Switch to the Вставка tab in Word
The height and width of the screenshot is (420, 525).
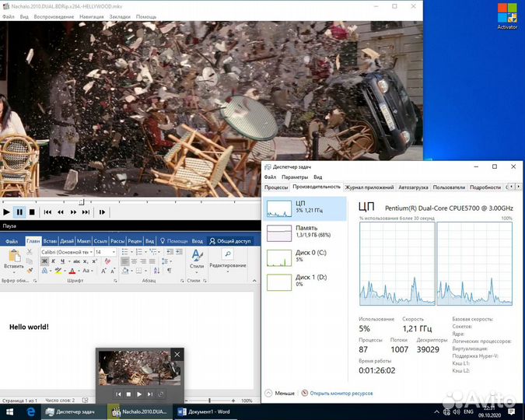coord(50,241)
